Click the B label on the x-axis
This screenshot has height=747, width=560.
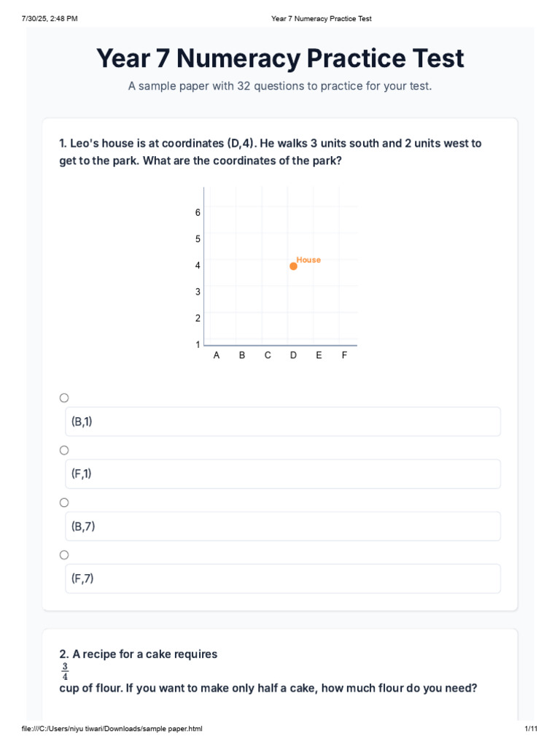(242, 355)
